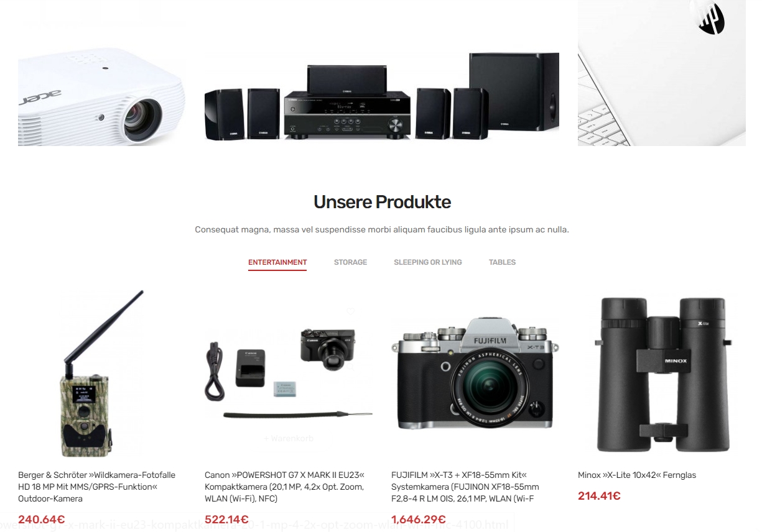The width and height of the screenshot is (762, 532).
Task: View the Berger & Schröter Wildkamera image
Action: (x=102, y=373)
